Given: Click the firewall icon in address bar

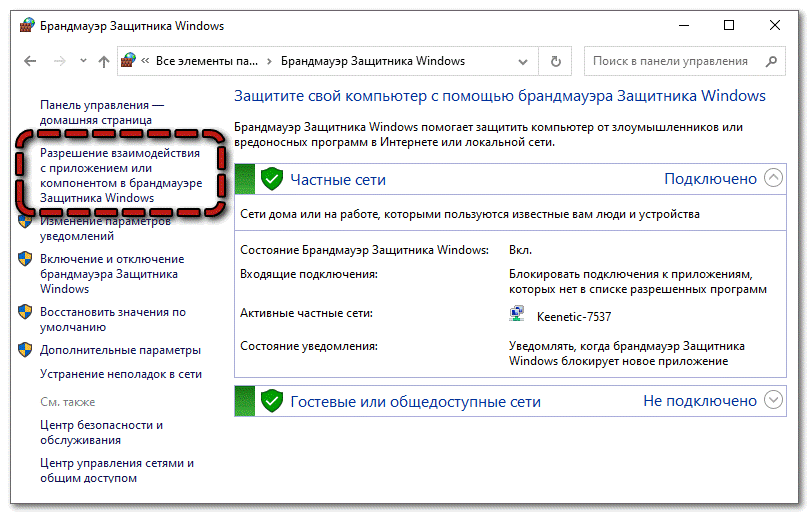Looking at the screenshot, I should [128, 60].
